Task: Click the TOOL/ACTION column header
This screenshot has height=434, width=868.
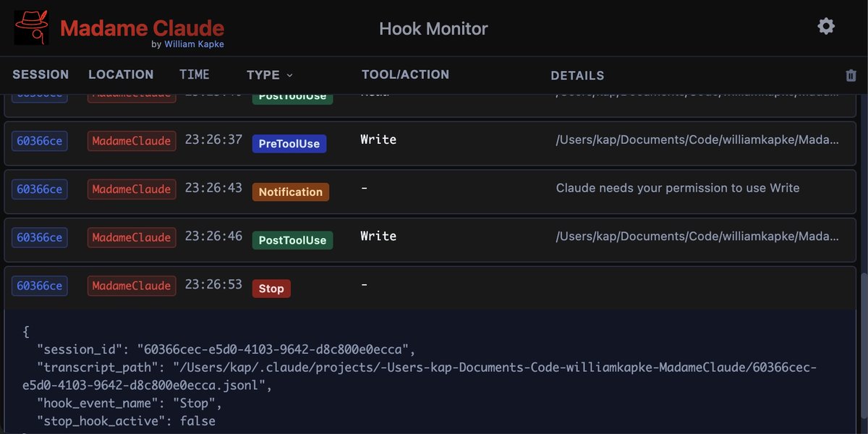Action: [405, 75]
